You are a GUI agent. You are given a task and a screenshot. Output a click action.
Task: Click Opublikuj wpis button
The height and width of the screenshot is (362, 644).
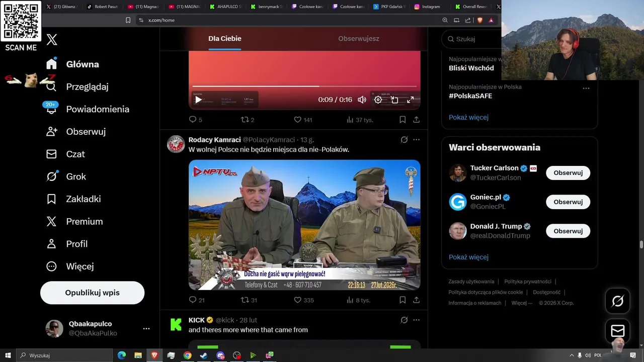click(92, 293)
